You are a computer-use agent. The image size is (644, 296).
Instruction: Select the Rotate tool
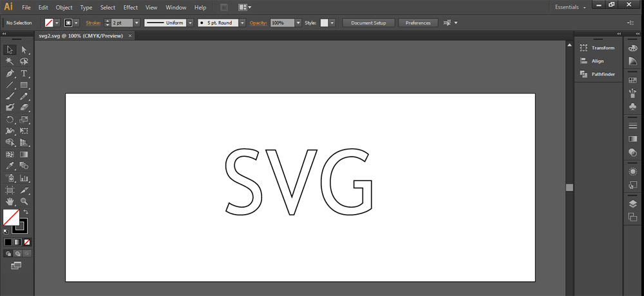(x=10, y=120)
